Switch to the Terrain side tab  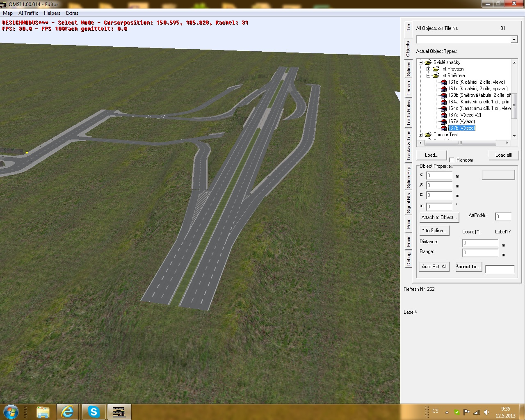coord(409,89)
